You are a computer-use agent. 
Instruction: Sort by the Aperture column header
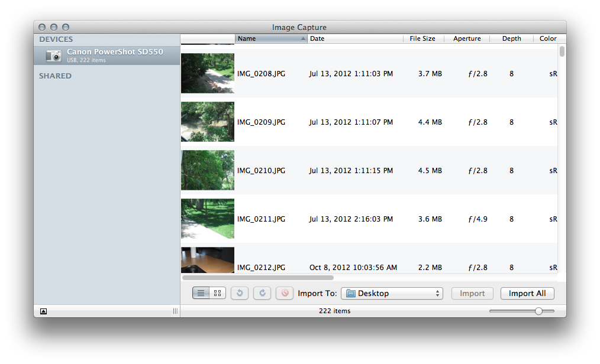(467, 38)
